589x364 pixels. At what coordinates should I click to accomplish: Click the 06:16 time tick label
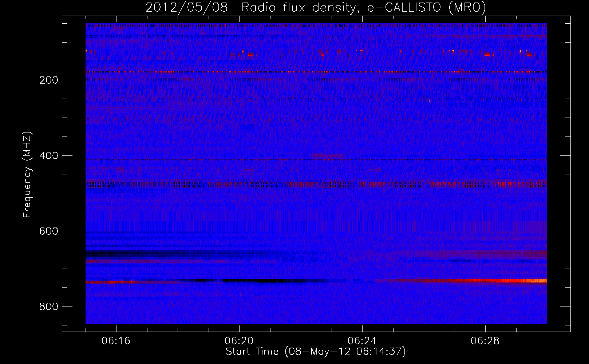click(116, 341)
